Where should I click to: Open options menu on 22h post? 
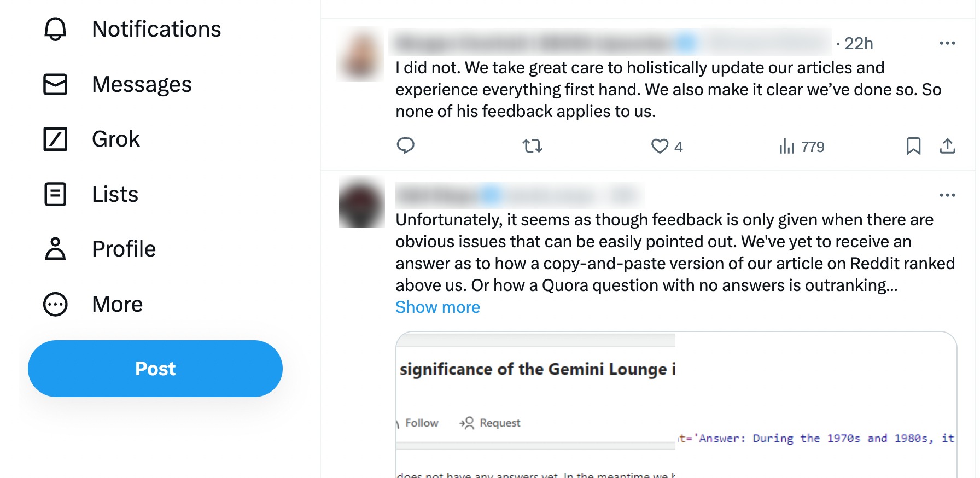[947, 43]
